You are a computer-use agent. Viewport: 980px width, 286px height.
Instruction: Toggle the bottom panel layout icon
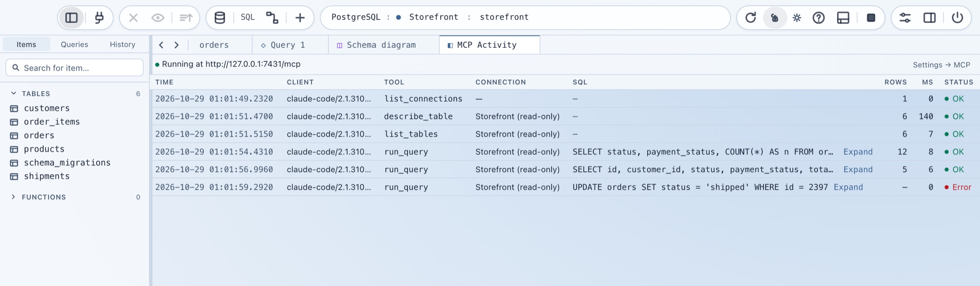(x=843, y=17)
